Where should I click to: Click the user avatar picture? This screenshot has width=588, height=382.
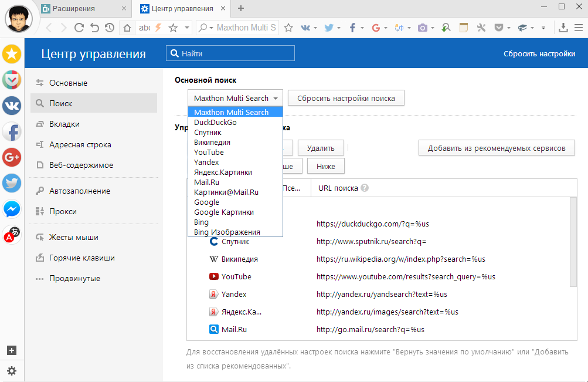pyautogui.click(x=18, y=18)
